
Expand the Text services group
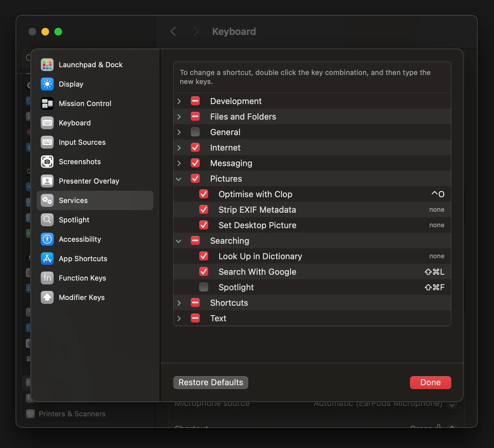179,318
